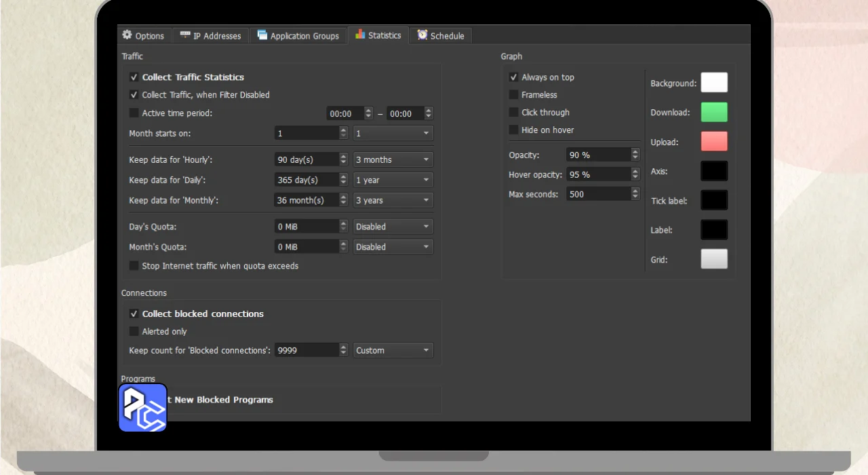Screen dimensions: 868x475
Task: Toggle the Alerted only checkbox
Action: pos(134,332)
